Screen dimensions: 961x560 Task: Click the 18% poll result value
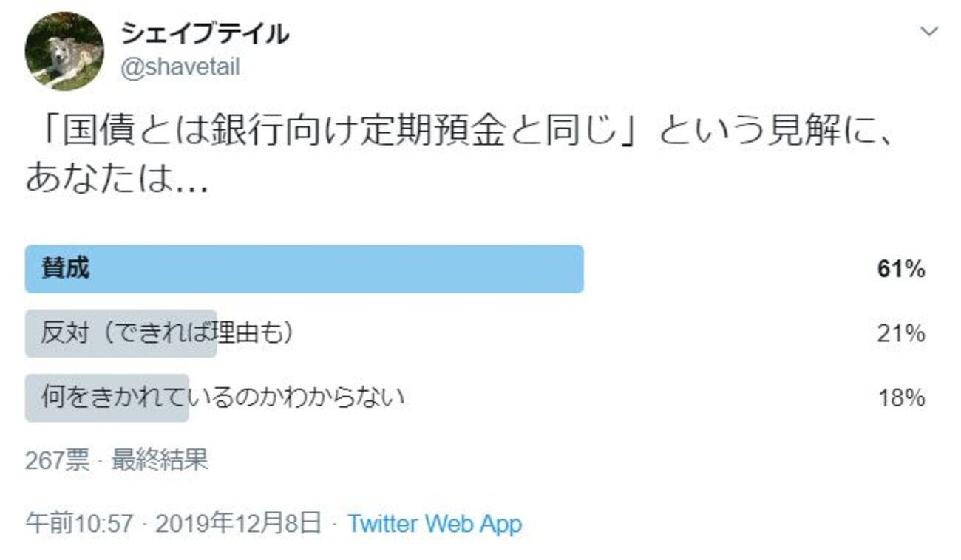point(901,398)
